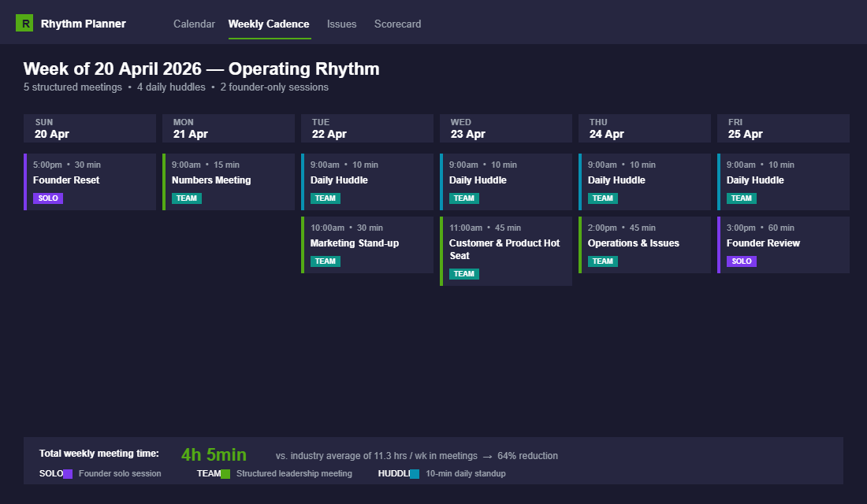Click the Weekly Cadence tab
The image size is (867, 504).
(269, 24)
